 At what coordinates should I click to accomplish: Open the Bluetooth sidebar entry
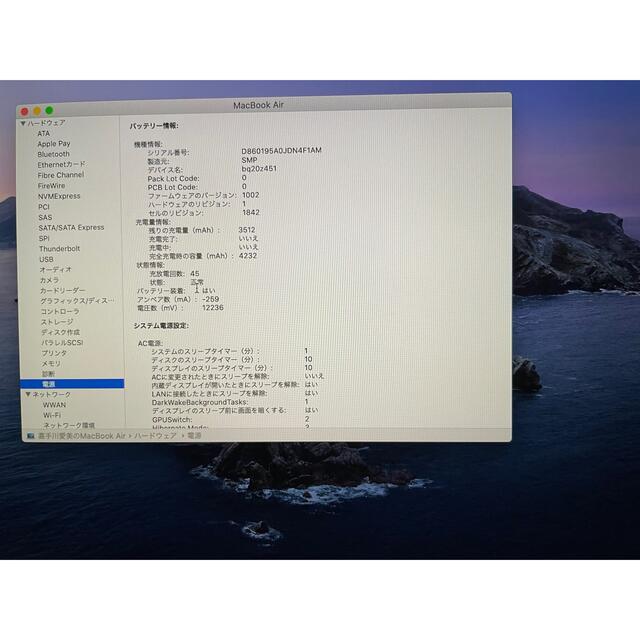53,154
